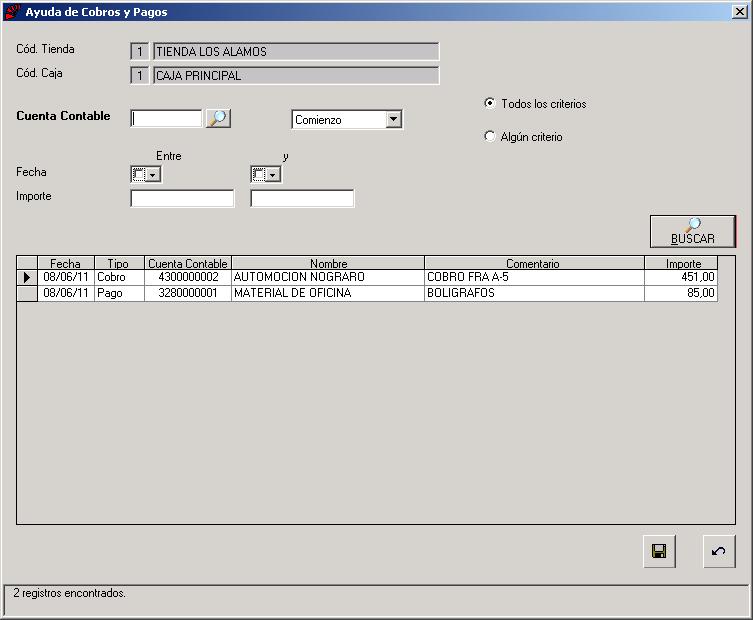Screen dimensions: 753x620
Task: Select the Algún criterio radio button
Action: coord(489,136)
